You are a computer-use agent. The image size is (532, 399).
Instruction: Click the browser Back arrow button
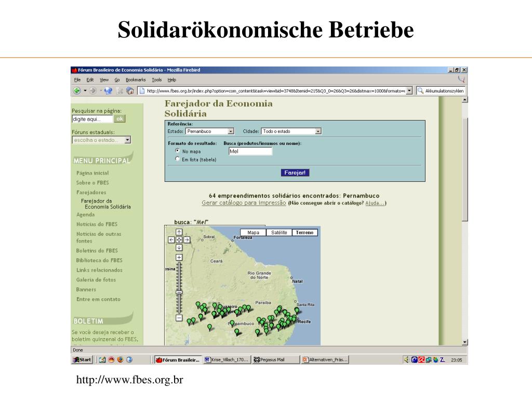point(77,90)
